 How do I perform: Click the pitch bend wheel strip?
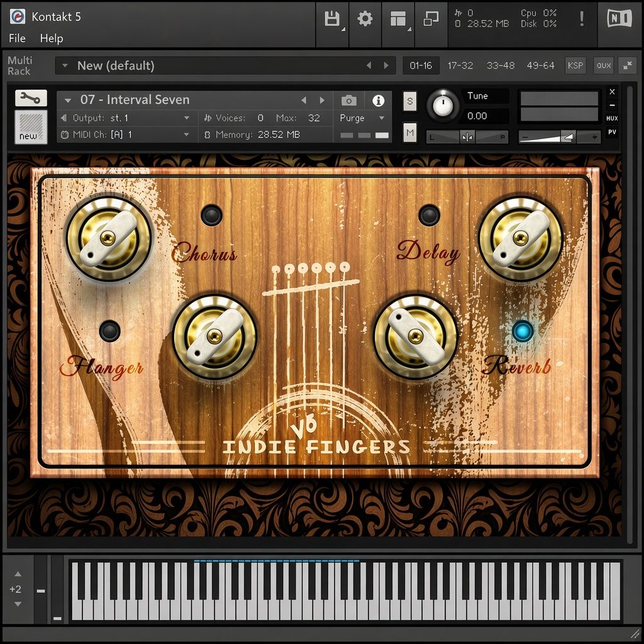pos(41,589)
